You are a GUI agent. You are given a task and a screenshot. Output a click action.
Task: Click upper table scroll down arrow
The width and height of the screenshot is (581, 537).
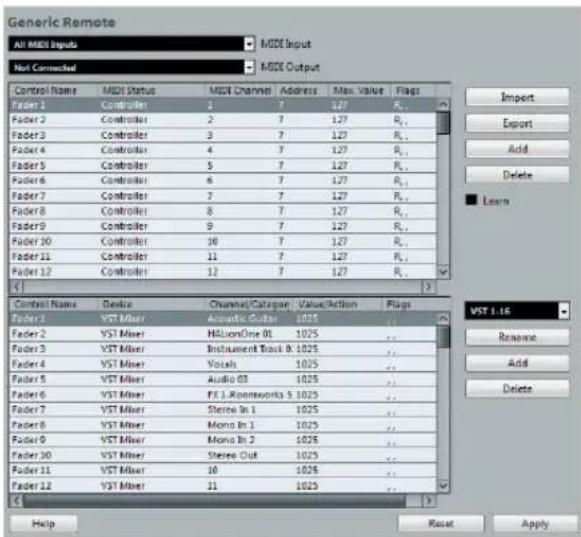coord(443,272)
